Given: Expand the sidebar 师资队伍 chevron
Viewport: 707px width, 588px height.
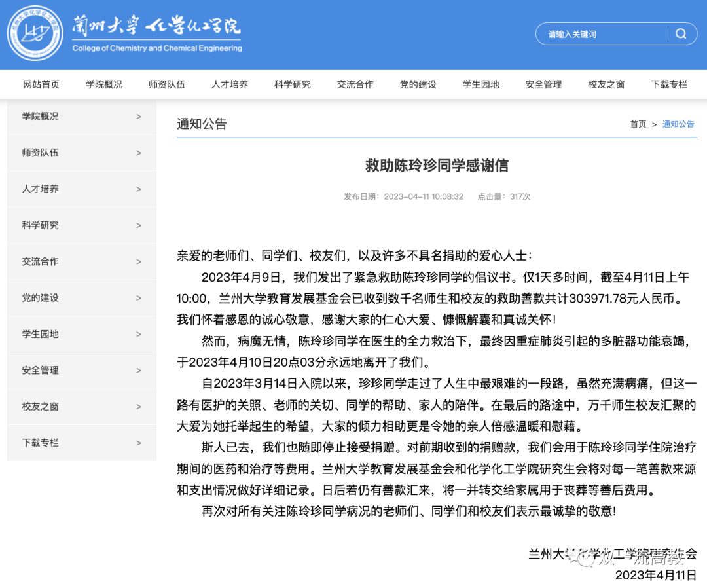Looking at the screenshot, I should coord(139,153).
